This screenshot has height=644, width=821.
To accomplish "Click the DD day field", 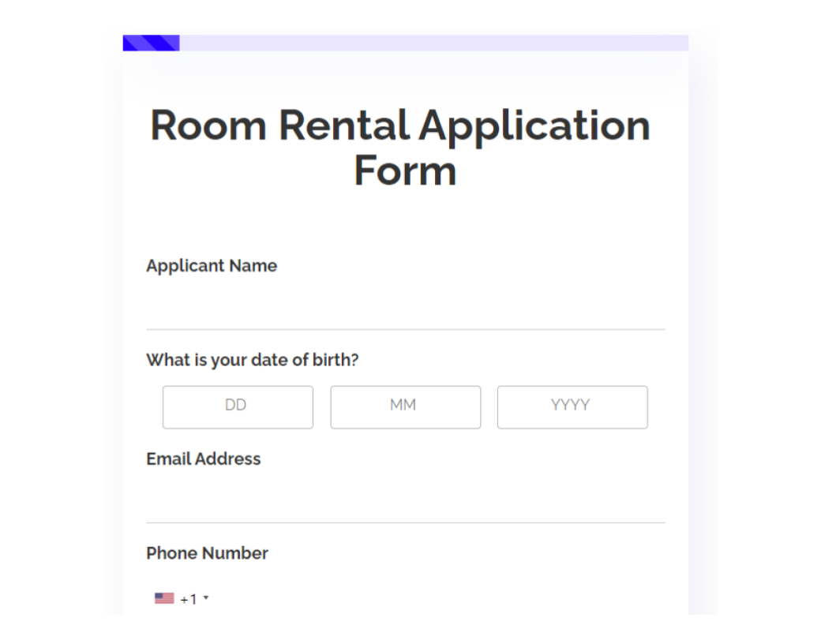I will pyautogui.click(x=238, y=407).
